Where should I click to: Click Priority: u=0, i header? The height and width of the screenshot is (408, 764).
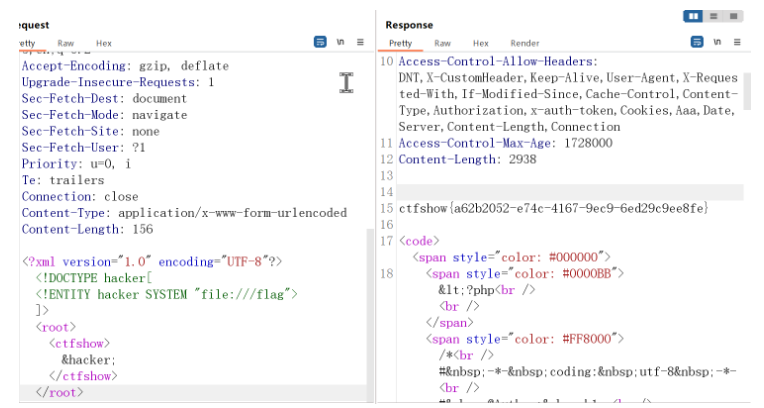[76, 164]
